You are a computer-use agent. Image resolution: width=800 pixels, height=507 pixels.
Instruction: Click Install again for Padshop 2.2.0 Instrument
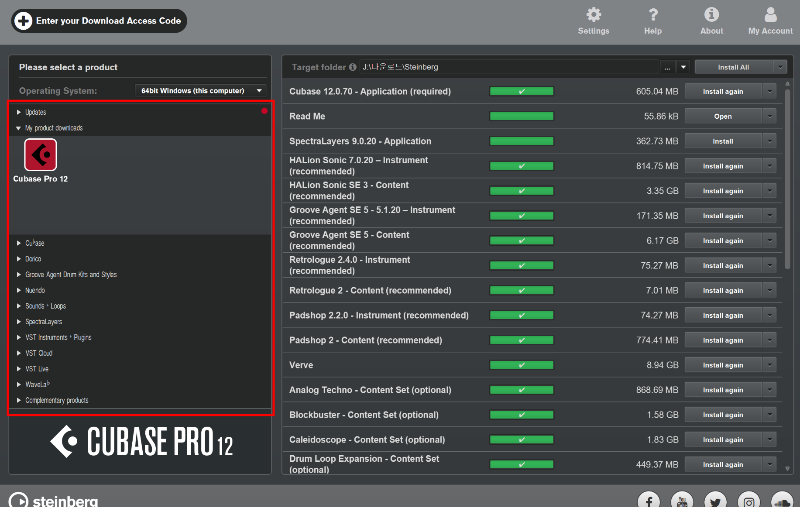723,316
